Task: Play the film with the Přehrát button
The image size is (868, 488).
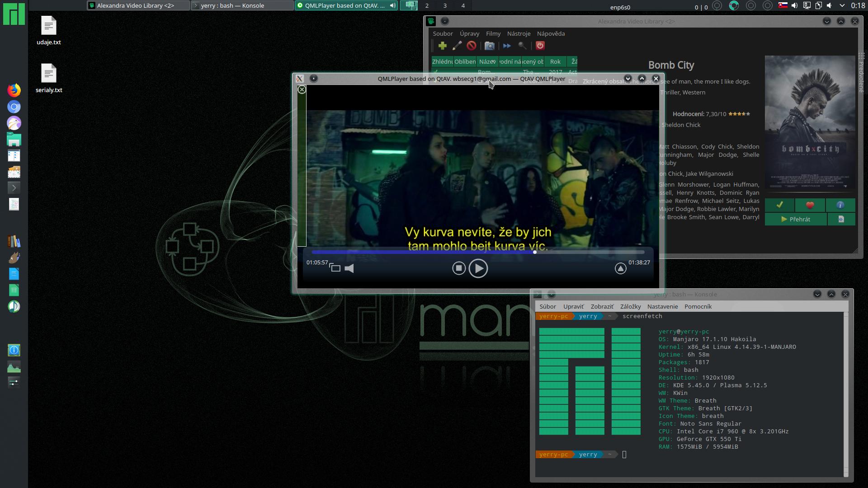Action: point(796,219)
